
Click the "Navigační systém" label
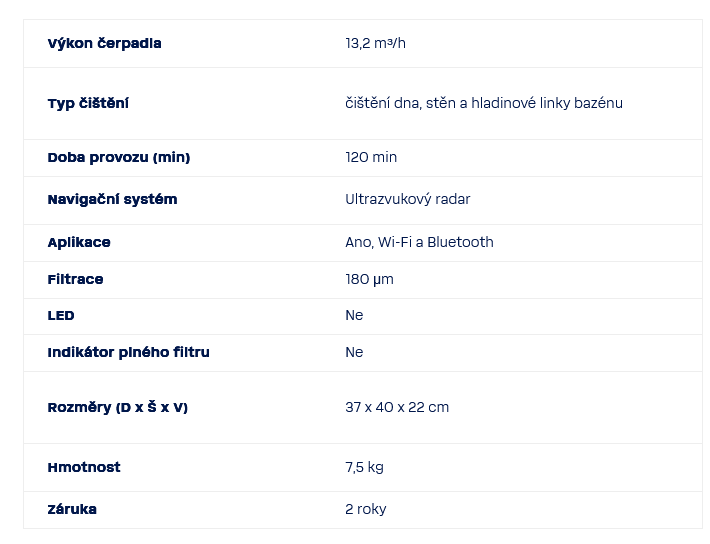(112, 199)
